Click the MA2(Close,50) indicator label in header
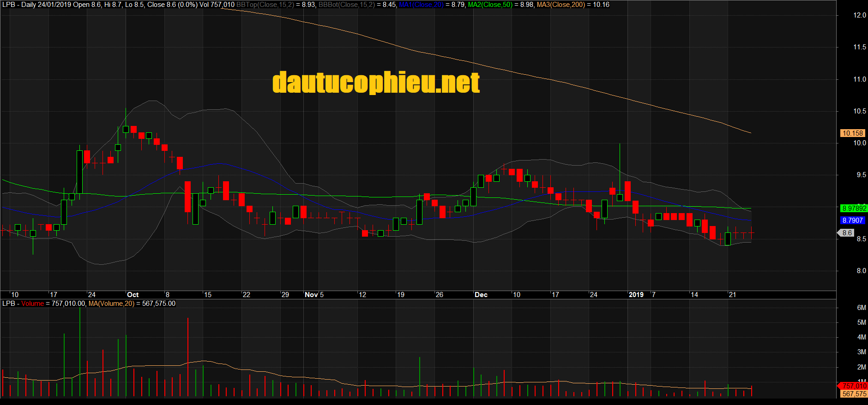This screenshot has width=868, height=405. [490, 5]
